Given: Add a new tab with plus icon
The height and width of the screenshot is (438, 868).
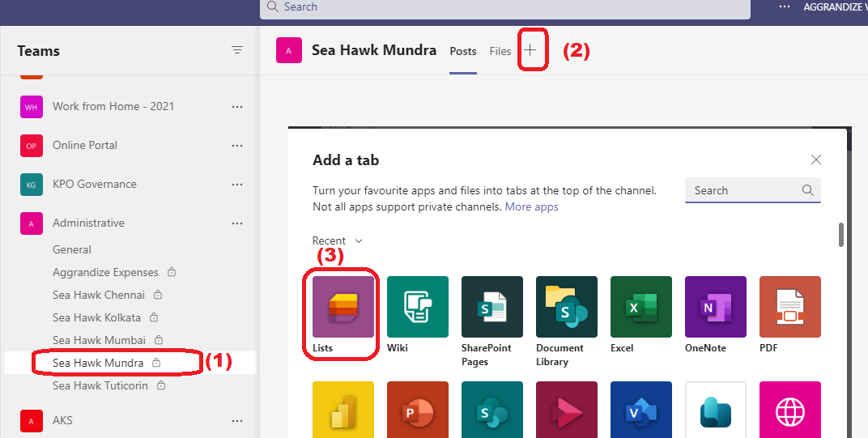Looking at the screenshot, I should (x=530, y=50).
